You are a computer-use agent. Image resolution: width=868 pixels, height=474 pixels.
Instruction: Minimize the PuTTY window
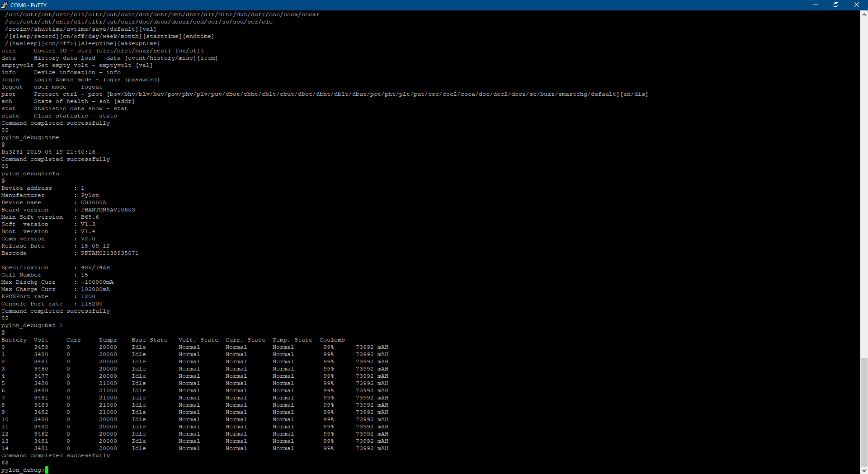(816, 5)
